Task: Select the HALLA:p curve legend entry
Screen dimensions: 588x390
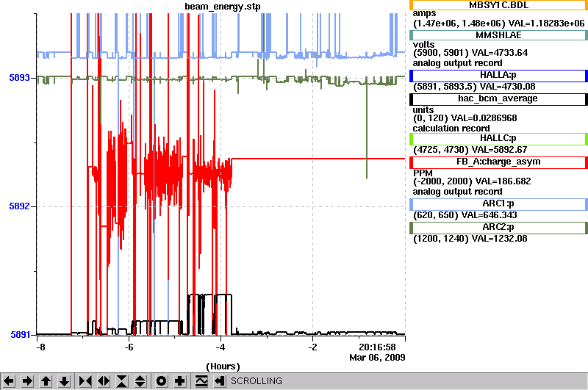Action: [x=498, y=76]
